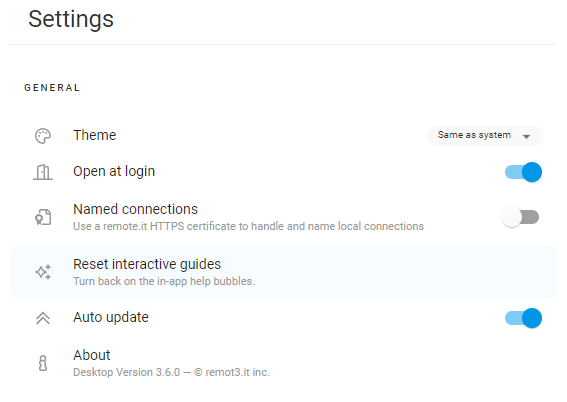Click the Open at login door icon
Image resolution: width=567 pixels, height=402 pixels.
43,172
